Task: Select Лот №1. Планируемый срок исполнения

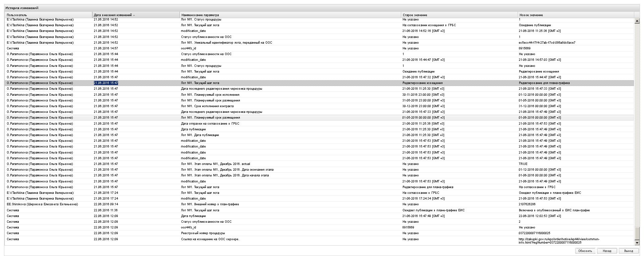Action: click(210, 95)
